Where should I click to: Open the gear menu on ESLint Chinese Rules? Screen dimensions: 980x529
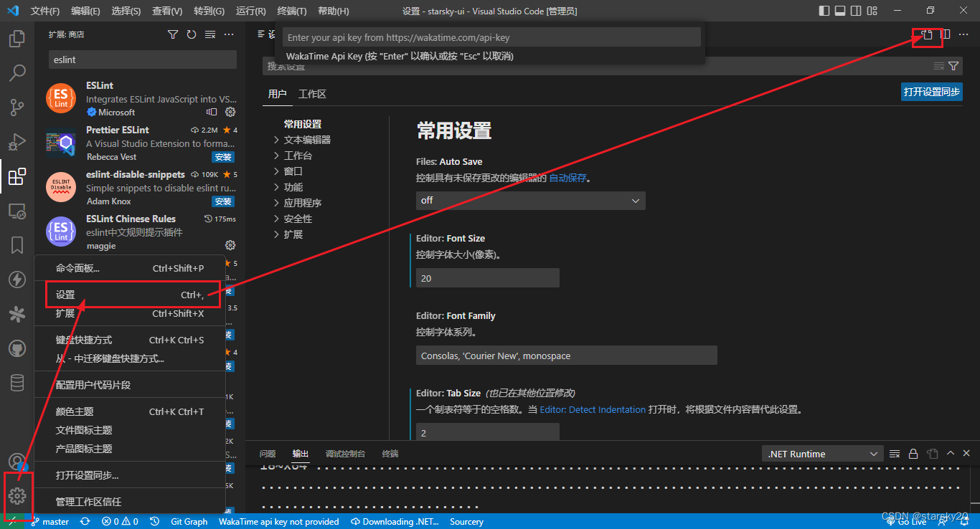(230, 244)
